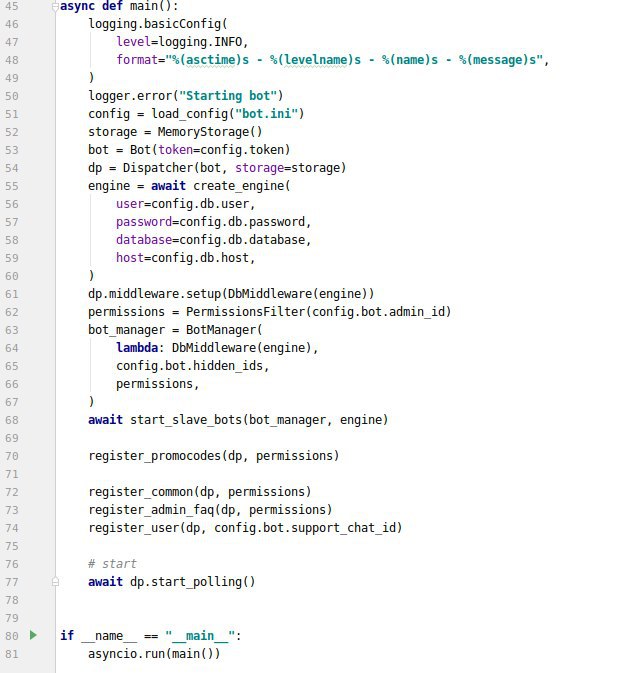Click line number 50 in the gutter
Screen dimensions: 641x673
click(x=12, y=96)
